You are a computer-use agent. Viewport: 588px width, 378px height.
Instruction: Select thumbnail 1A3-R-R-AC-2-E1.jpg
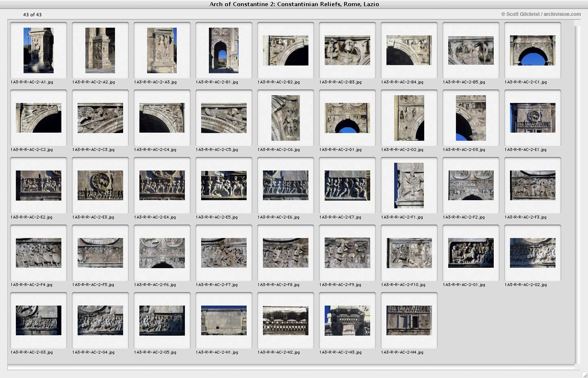(x=533, y=118)
